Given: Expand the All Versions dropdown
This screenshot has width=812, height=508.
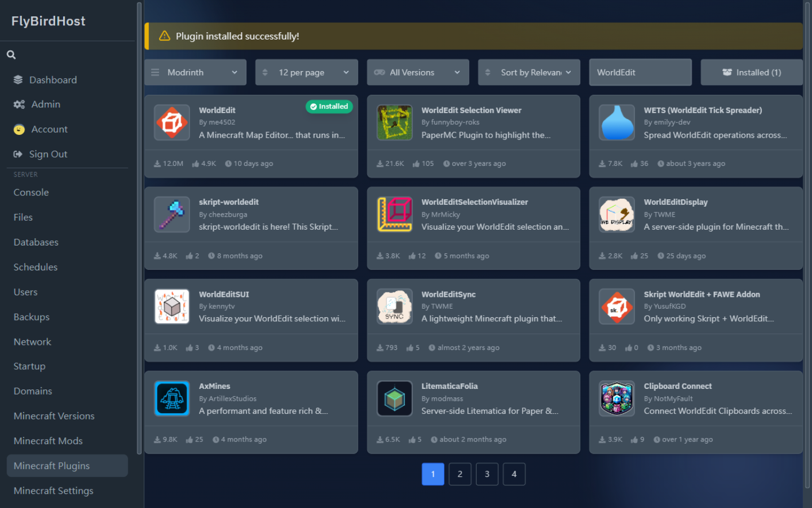Looking at the screenshot, I should (418, 72).
